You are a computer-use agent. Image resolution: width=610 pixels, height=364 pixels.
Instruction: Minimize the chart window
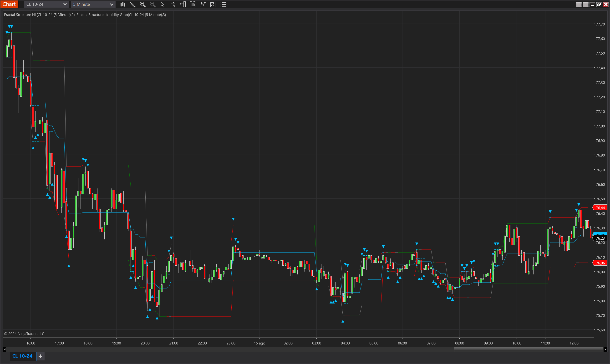tap(592, 5)
